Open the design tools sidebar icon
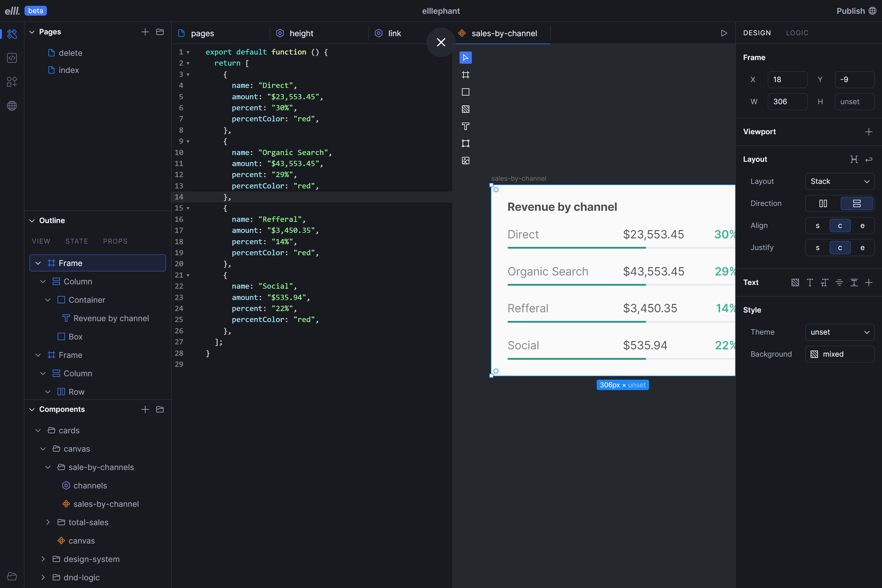The image size is (882, 588). click(x=12, y=34)
